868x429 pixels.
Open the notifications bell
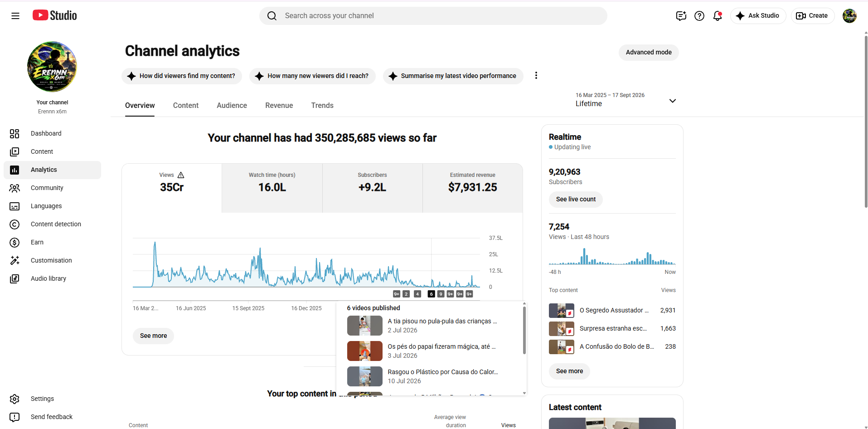(718, 16)
